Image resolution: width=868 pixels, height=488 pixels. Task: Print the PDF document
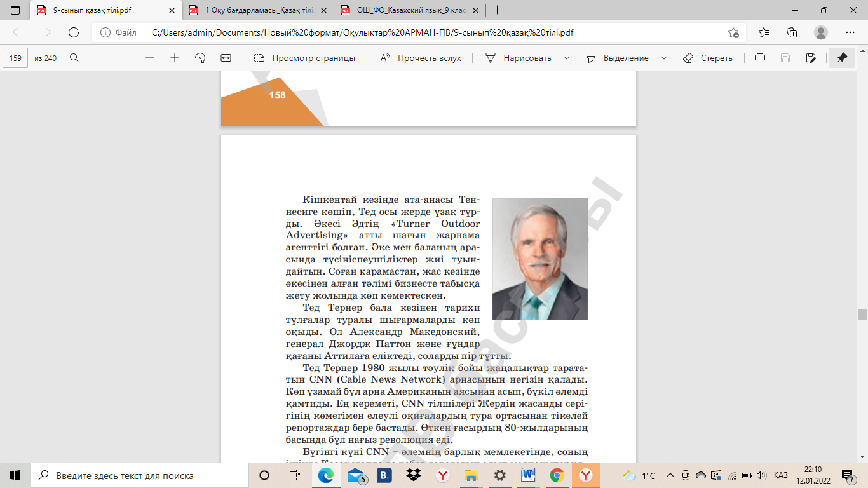[x=759, y=58]
